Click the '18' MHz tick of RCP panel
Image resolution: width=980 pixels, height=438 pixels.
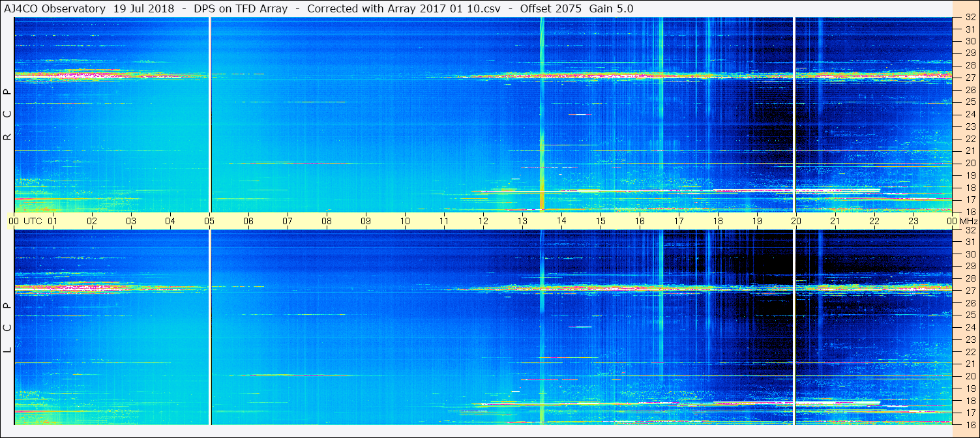(970, 188)
